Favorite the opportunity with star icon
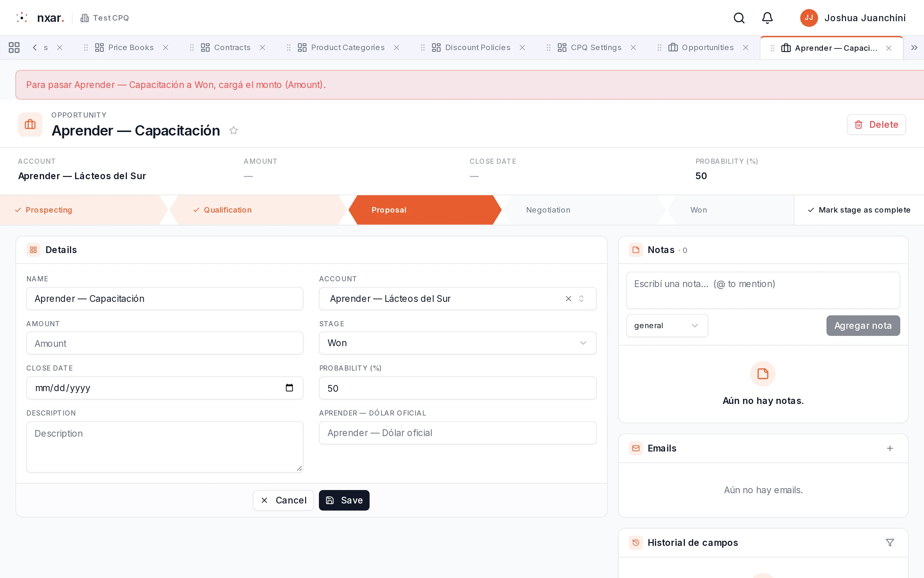 pos(234,131)
